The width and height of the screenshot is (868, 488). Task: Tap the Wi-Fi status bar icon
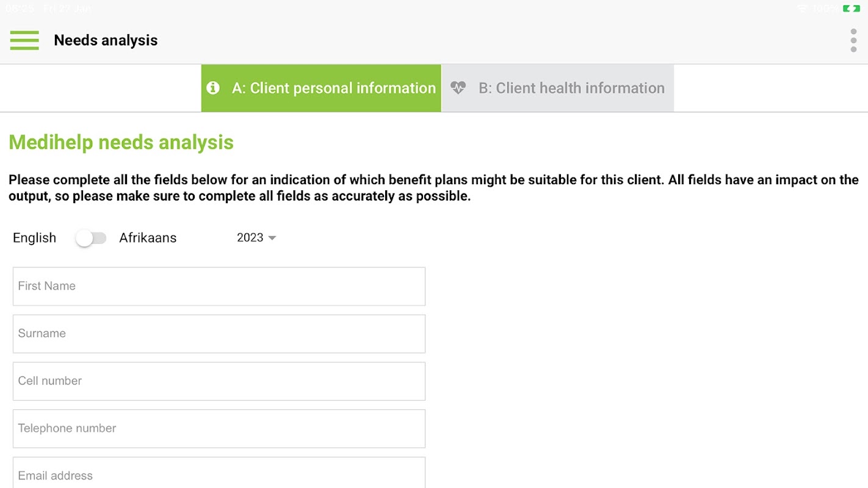[x=802, y=9]
